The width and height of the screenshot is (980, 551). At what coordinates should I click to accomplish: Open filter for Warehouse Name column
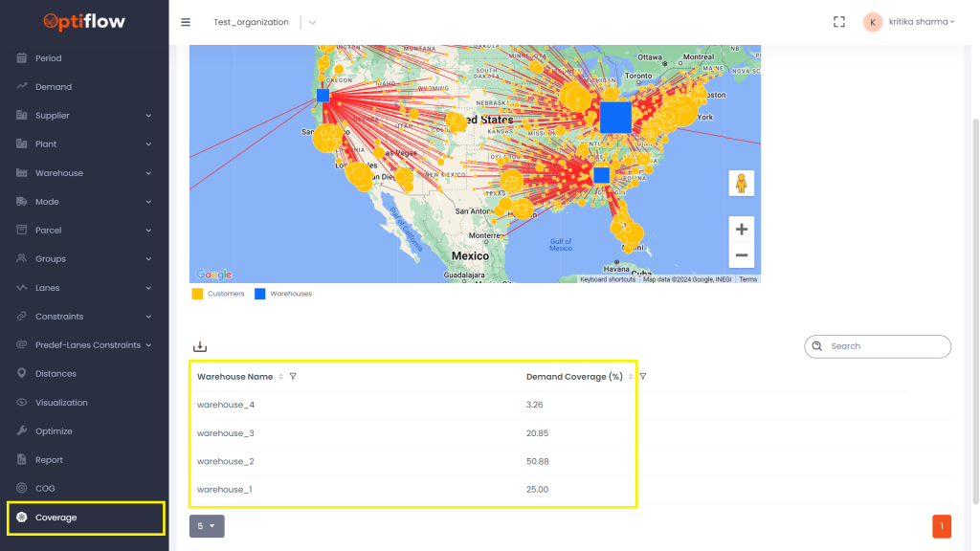293,377
